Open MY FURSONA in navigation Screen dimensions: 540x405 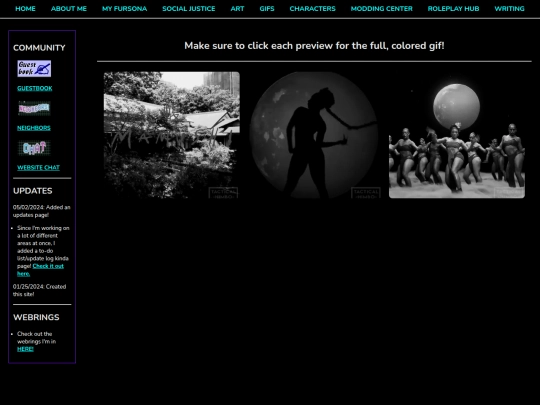(124, 9)
